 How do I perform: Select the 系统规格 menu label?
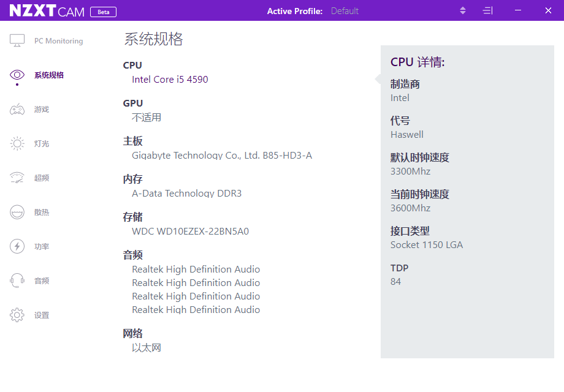[49, 75]
